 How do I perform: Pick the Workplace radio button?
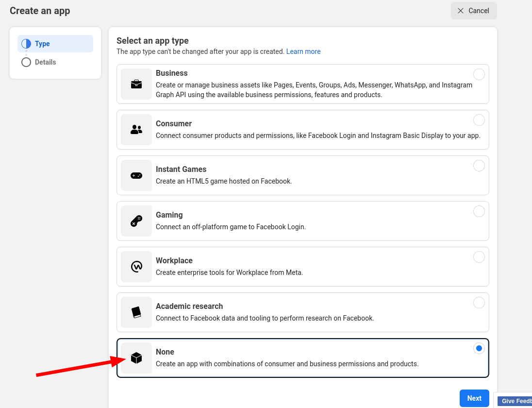tap(479, 257)
